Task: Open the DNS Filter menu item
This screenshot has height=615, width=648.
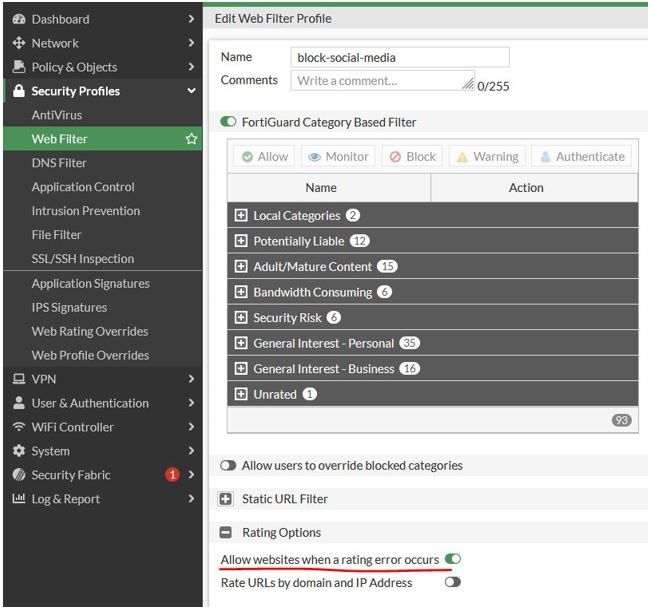Action: coord(59,163)
